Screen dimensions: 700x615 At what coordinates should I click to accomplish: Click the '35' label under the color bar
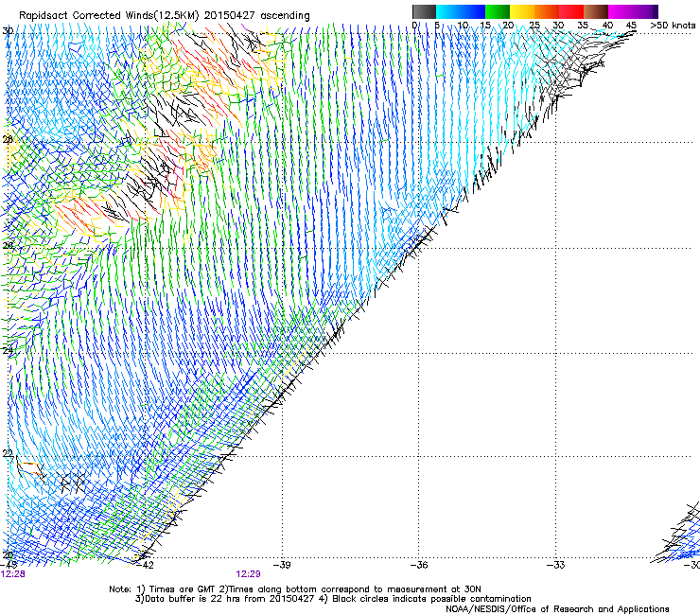(583, 26)
